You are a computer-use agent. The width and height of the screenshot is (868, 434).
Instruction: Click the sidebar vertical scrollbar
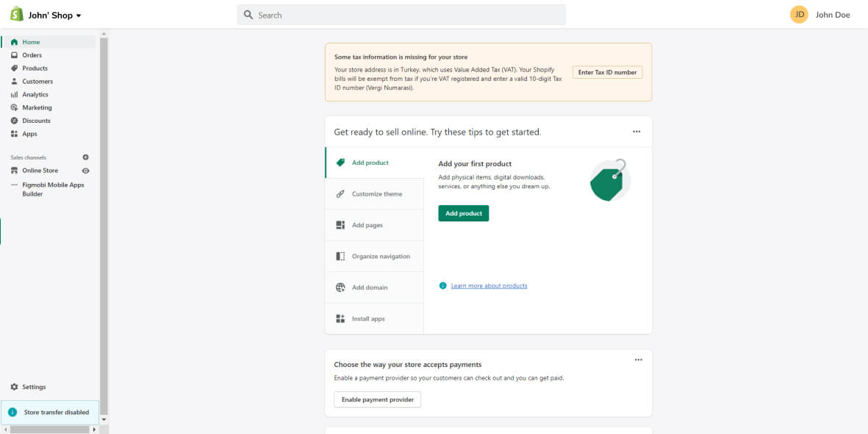point(104,221)
